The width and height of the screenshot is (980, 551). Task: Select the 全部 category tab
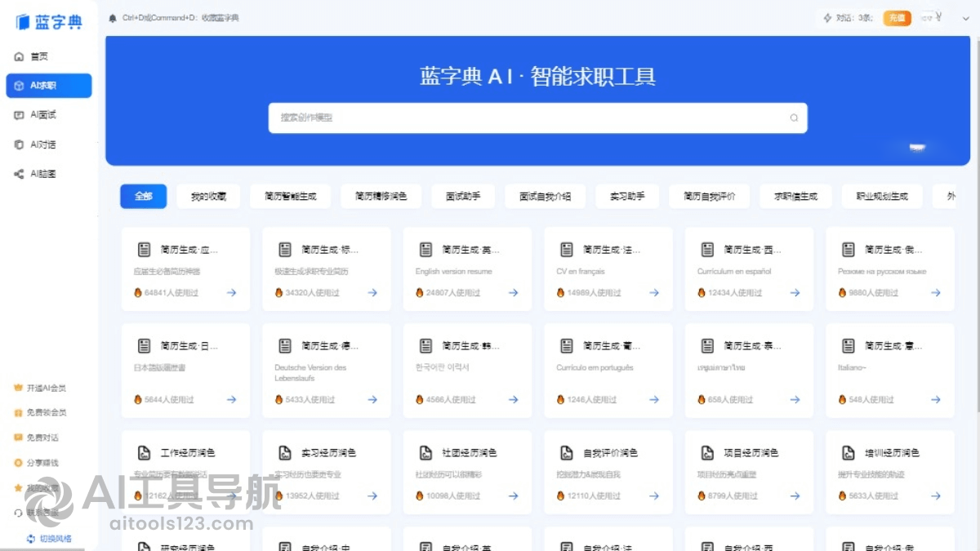coord(144,197)
